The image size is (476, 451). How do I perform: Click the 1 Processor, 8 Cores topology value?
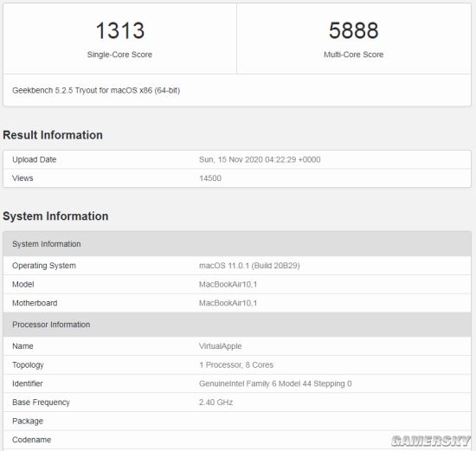(x=236, y=365)
